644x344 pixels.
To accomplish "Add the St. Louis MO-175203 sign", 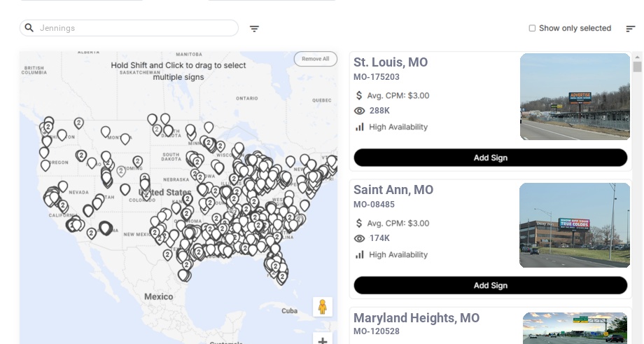I will tap(490, 158).
